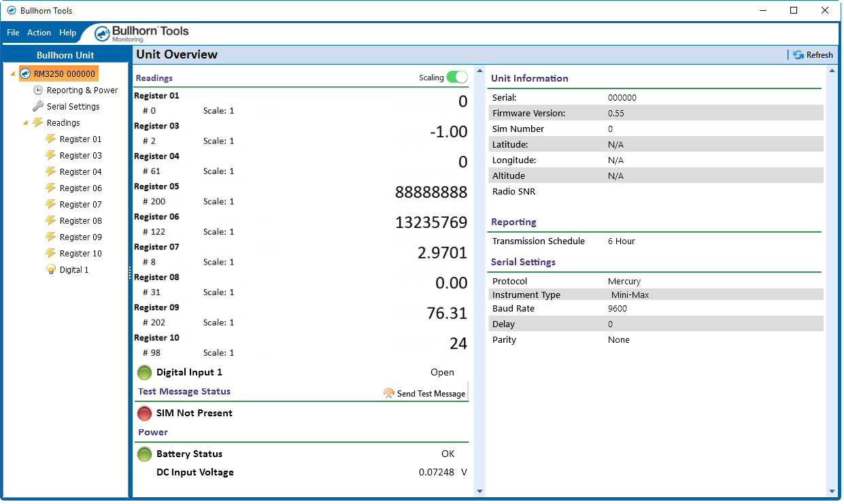This screenshot has height=504, width=844.
Task: Click the Bullhorn megaphone logo icon
Action: point(102,33)
